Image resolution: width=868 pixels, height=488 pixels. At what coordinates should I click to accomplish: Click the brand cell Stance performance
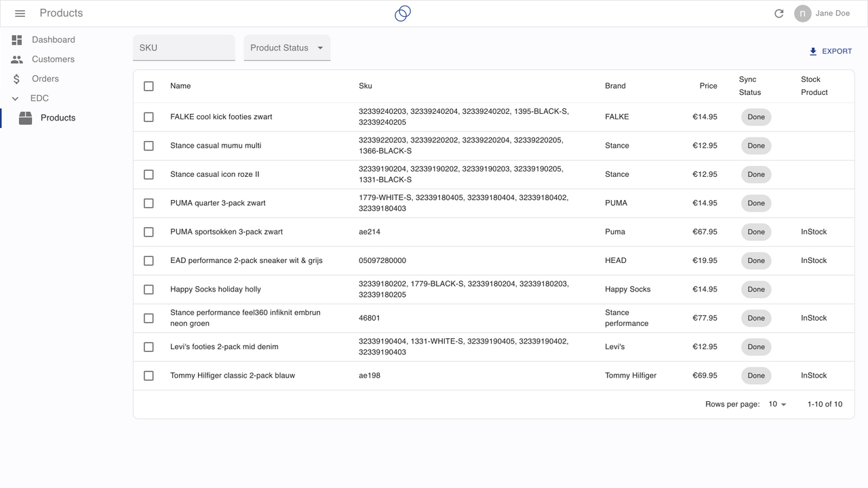tap(627, 318)
